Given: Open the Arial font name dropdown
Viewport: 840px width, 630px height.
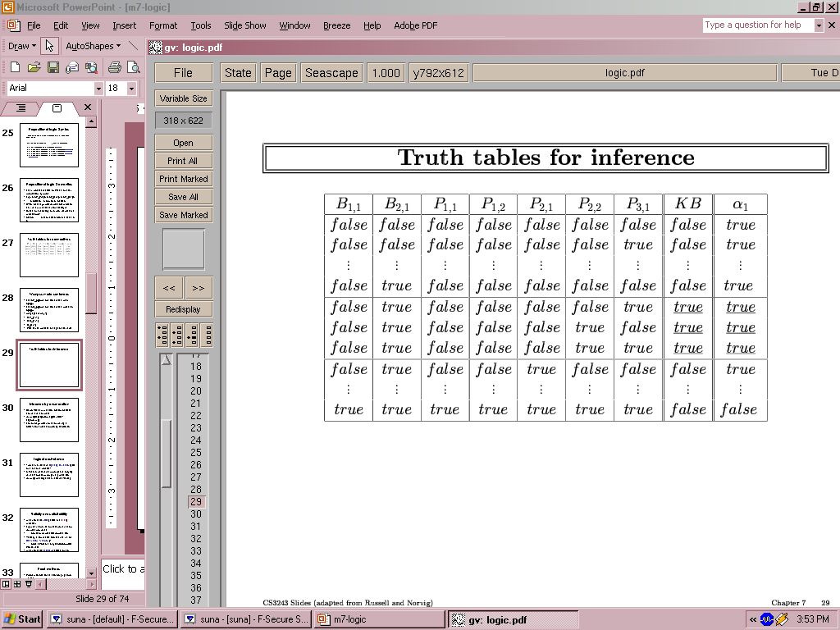Looking at the screenshot, I should 98,88.
